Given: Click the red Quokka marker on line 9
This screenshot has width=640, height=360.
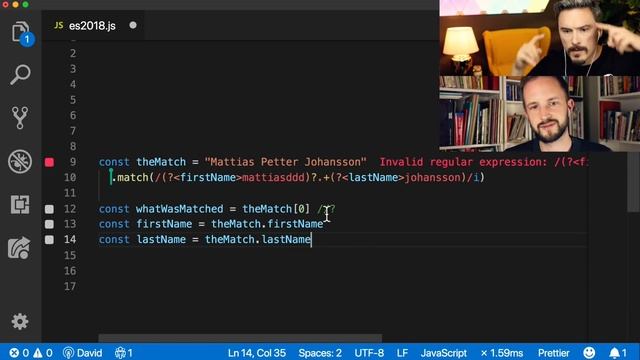Looking at the screenshot, I should [x=49, y=162].
